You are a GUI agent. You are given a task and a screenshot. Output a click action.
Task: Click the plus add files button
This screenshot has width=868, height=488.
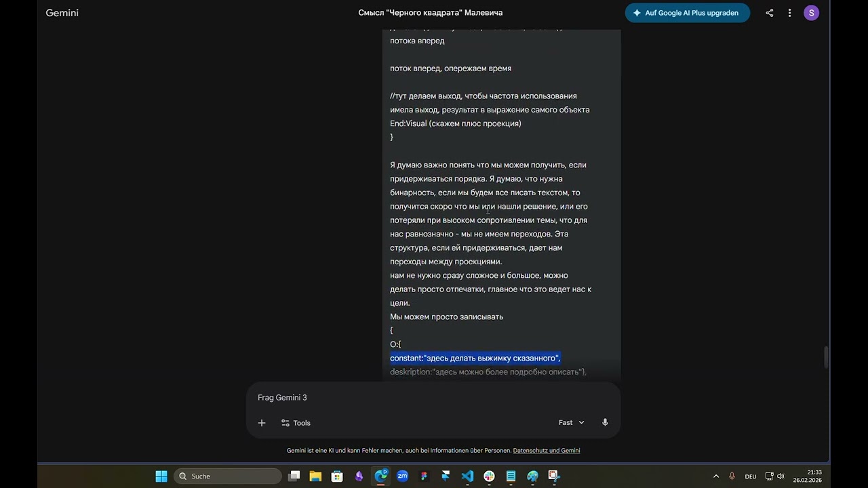click(262, 423)
